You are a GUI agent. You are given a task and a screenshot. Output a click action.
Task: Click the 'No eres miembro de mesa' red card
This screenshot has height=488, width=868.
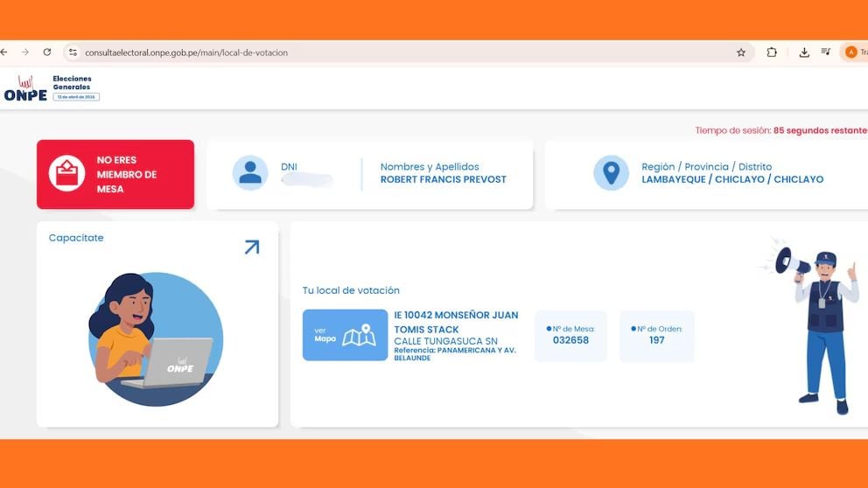115,174
